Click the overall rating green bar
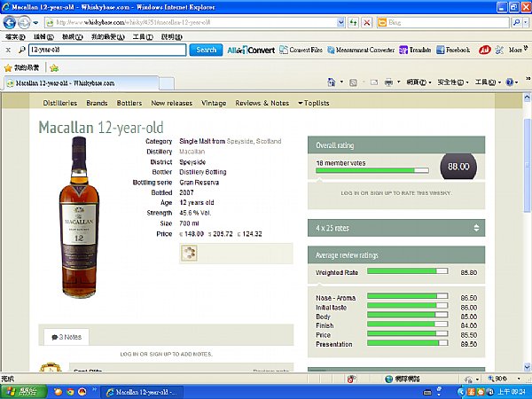The width and height of the screenshot is (532, 399). (x=372, y=170)
